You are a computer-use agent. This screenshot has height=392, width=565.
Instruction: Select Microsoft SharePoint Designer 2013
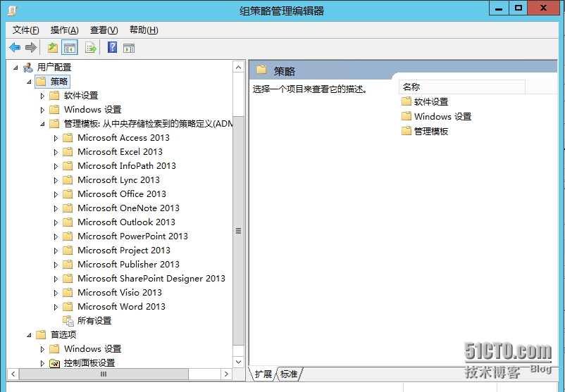point(151,279)
